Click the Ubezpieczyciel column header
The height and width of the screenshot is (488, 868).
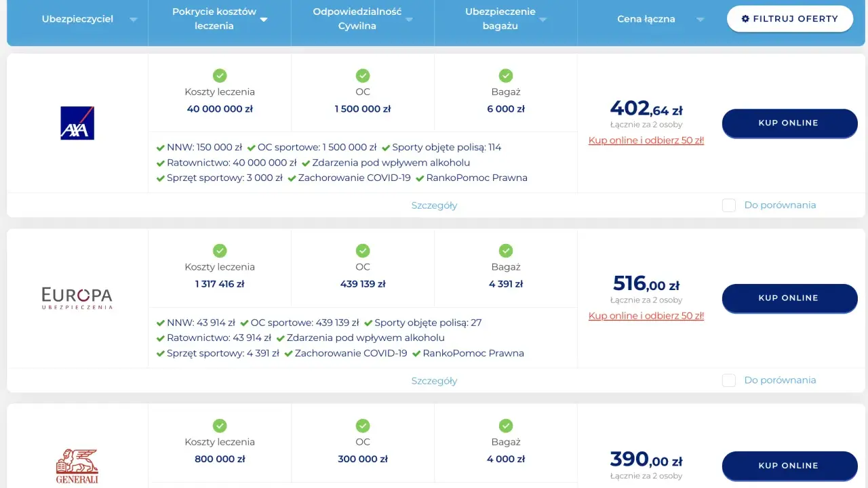(x=77, y=19)
